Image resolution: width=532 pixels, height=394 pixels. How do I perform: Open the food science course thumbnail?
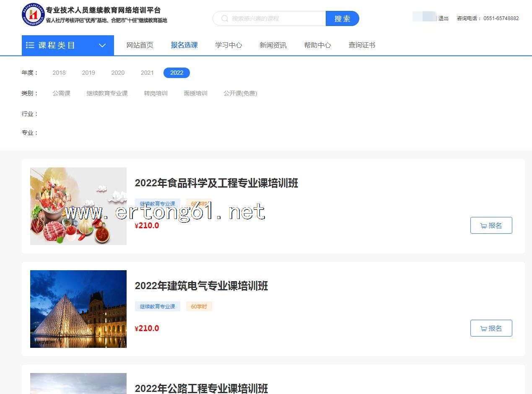coord(78,206)
